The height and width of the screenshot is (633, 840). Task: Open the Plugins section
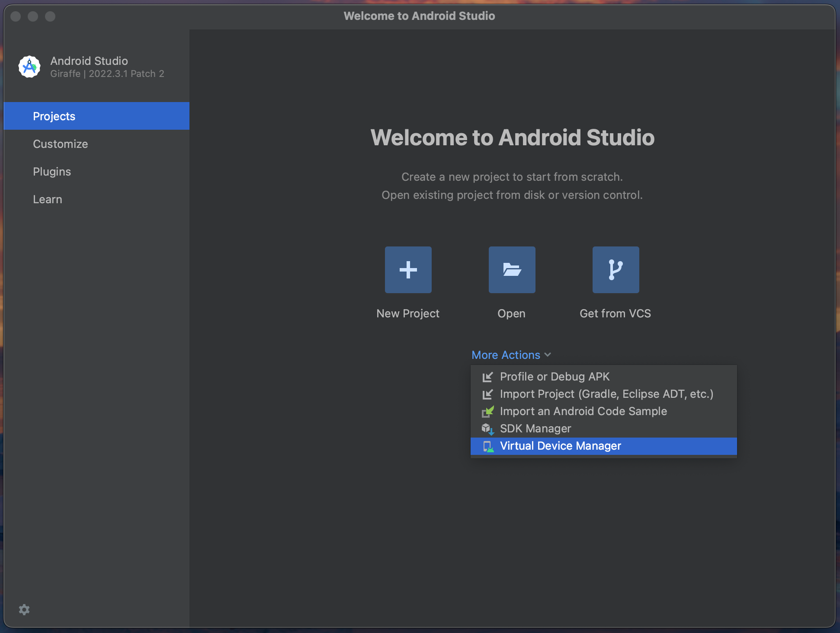pos(52,172)
